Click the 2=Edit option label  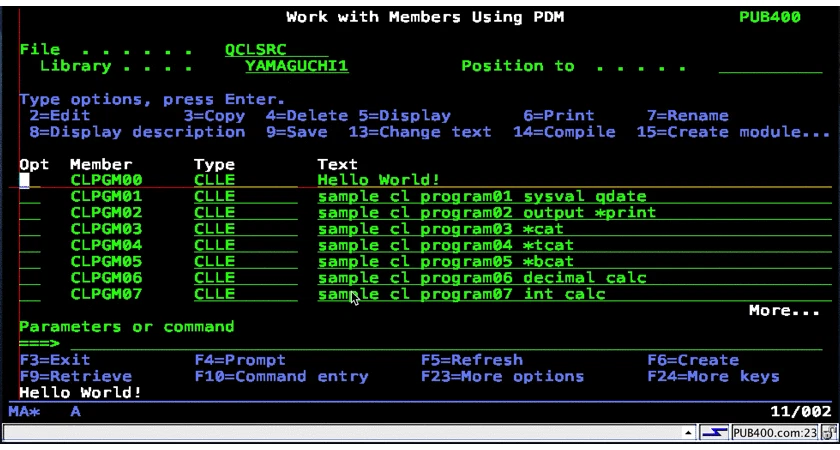point(60,116)
